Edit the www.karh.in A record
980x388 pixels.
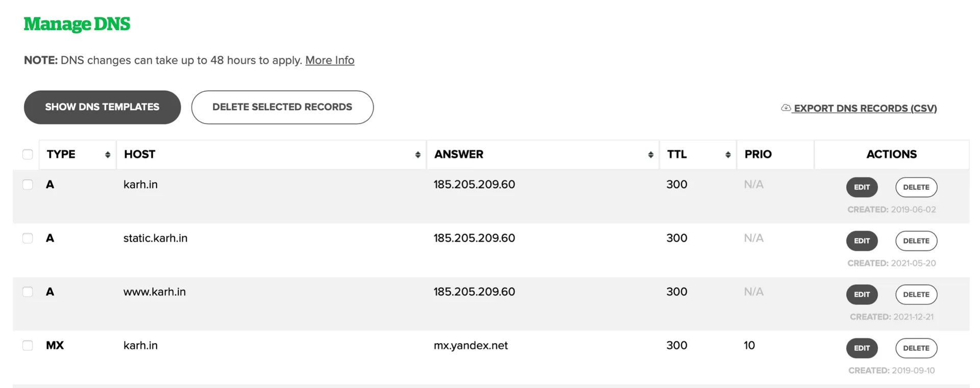[862, 294]
